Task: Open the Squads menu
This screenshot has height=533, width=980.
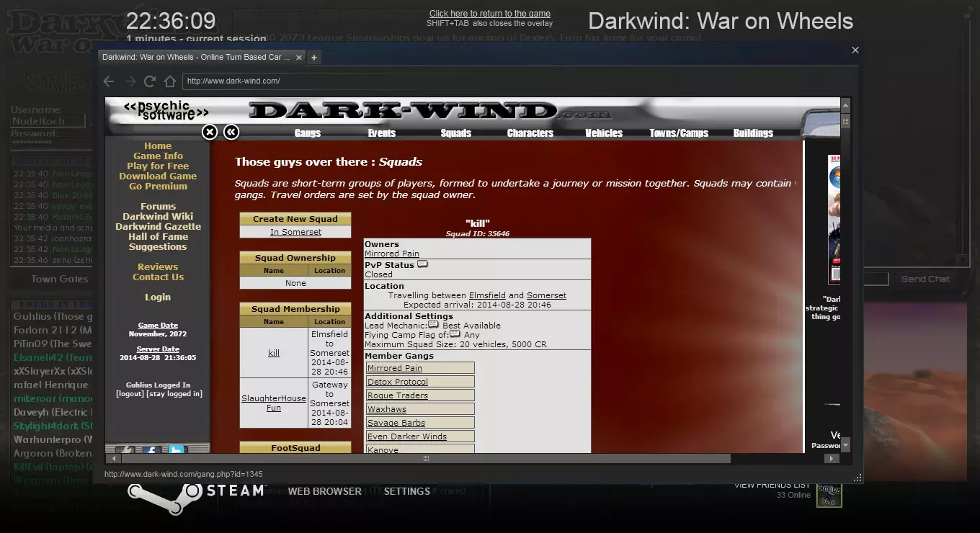Action: (456, 133)
